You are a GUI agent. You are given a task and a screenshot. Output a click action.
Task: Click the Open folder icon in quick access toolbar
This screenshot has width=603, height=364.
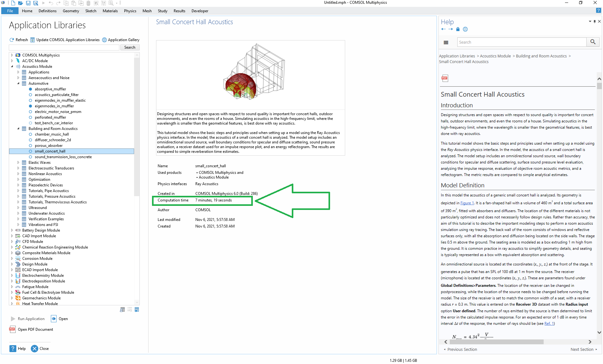coord(20,3)
